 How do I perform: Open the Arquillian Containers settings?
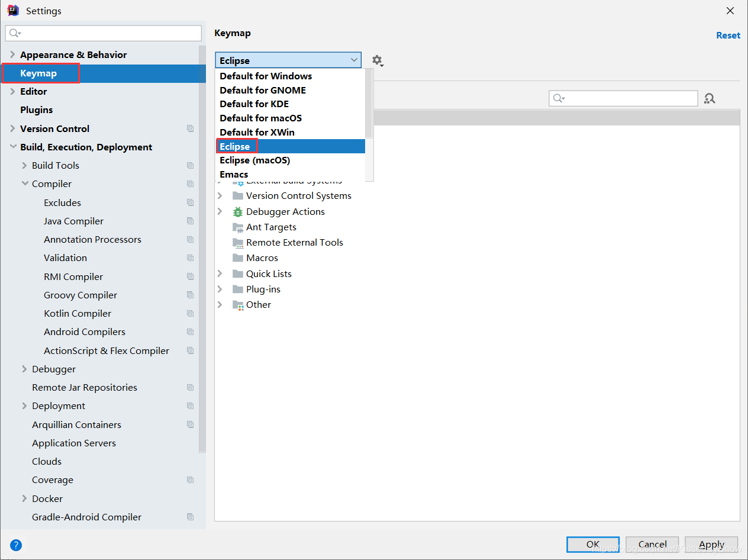[x=76, y=424]
